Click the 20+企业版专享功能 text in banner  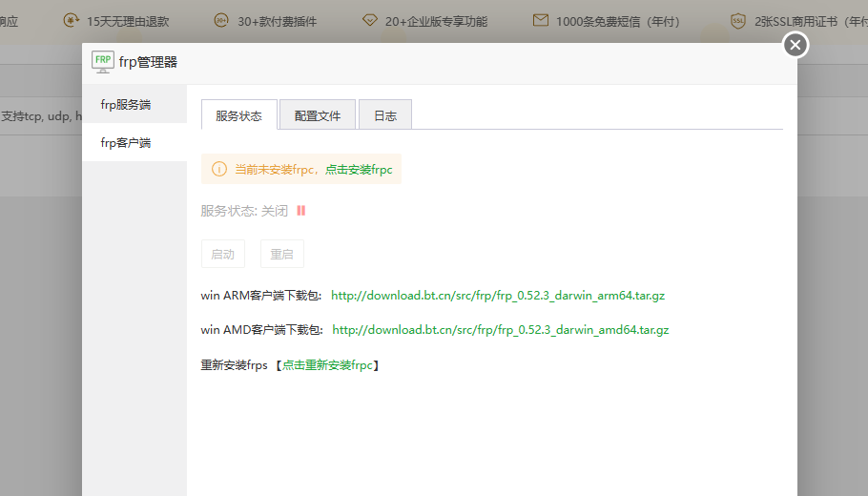436,22
